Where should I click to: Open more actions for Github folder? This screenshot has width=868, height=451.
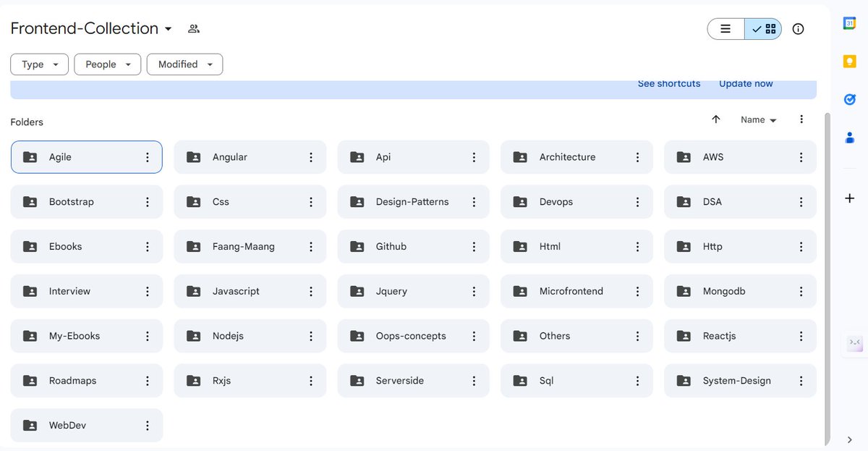[x=474, y=247]
